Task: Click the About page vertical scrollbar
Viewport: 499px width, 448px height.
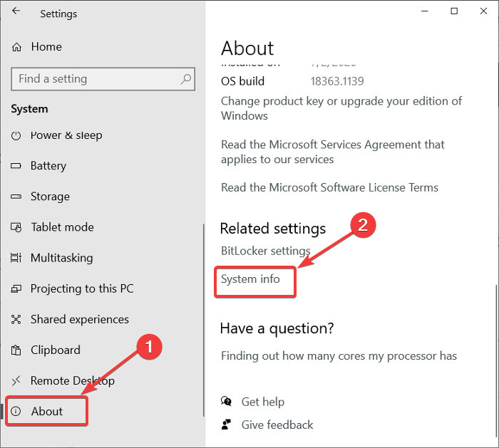Action: click(496, 361)
